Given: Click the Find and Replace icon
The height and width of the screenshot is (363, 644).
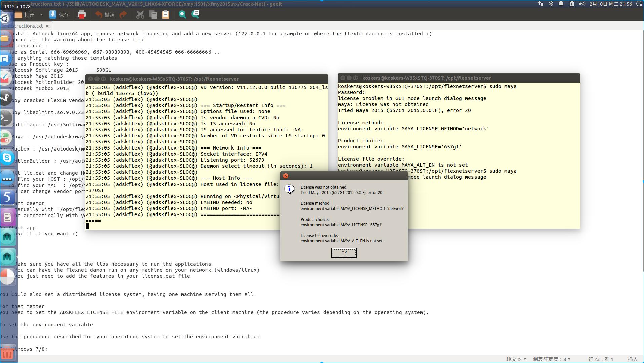Looking at the screenshot, I should tap(195, 14).
